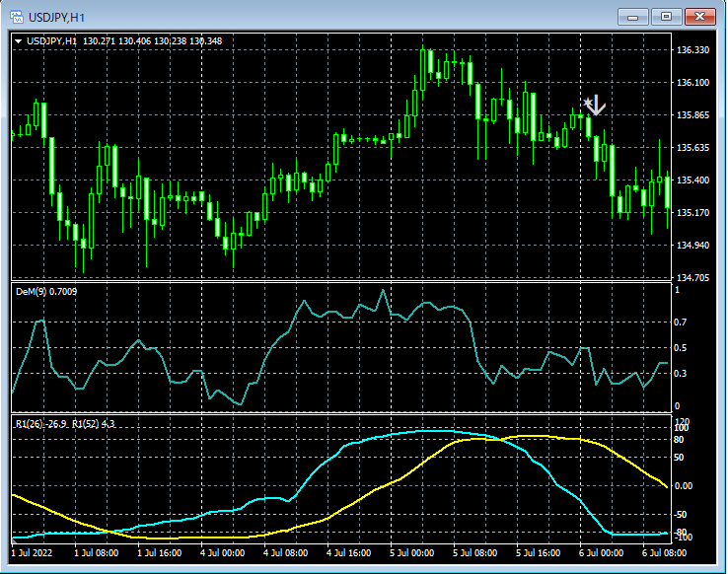Maximize the USDJPY,H1 chart window
This screenshot has height=574, width=728.
point(666,16)
